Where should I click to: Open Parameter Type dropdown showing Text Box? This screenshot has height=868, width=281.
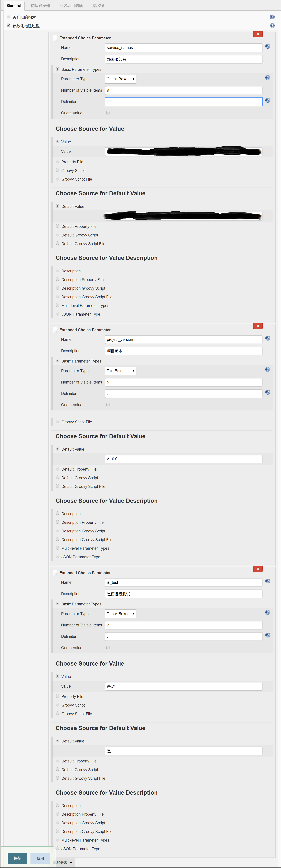coord(120,371)
